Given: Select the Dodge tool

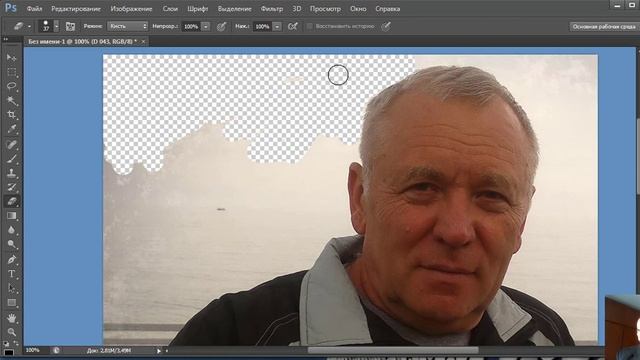Looking at the screenshot, I should tap(11, 244).
